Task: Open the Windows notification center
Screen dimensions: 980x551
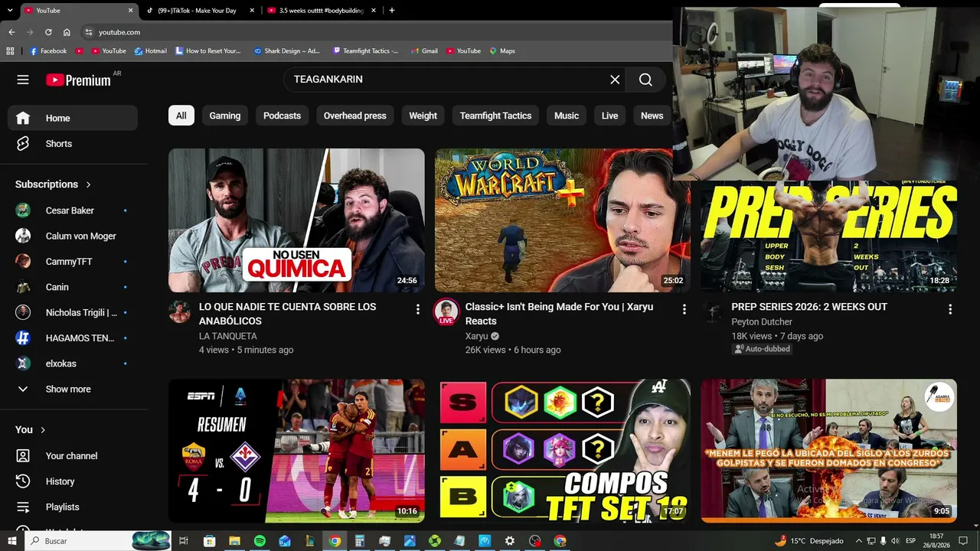Action: point(965,541)
